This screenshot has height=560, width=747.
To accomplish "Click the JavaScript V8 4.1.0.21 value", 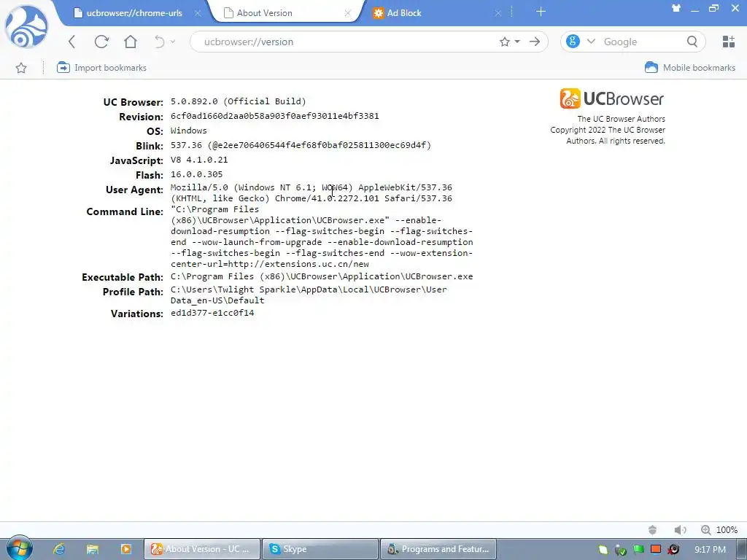I will [199, 160].
